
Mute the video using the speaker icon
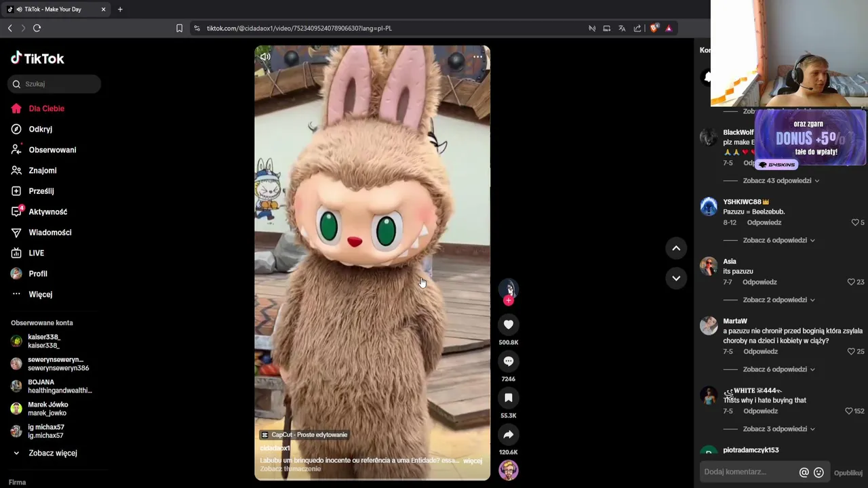tap(265, 57)
